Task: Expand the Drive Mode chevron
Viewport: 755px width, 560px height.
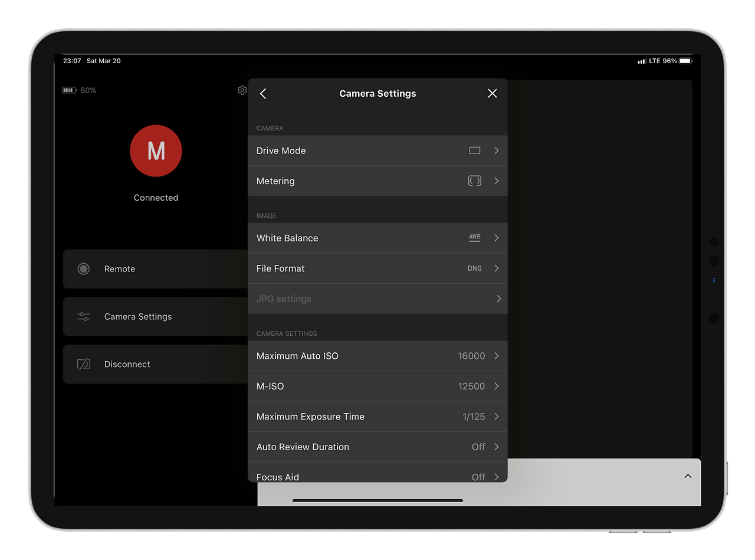Action: (497, 150)
